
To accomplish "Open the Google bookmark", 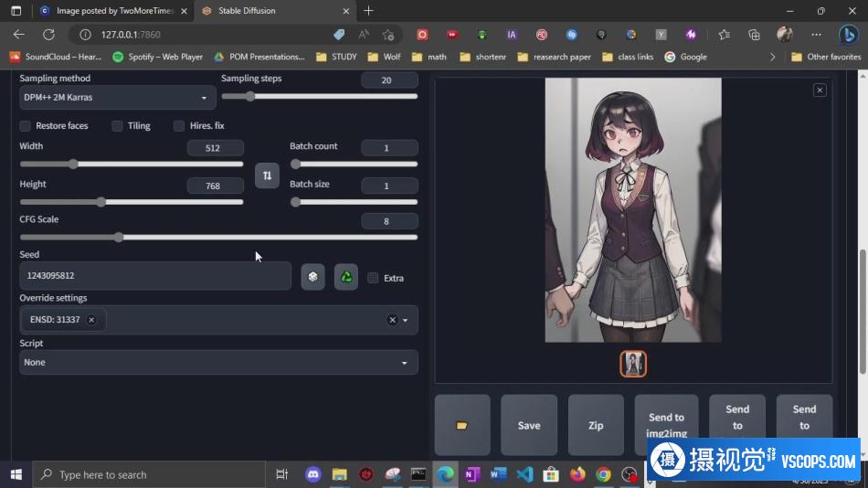I will [686, 57].
